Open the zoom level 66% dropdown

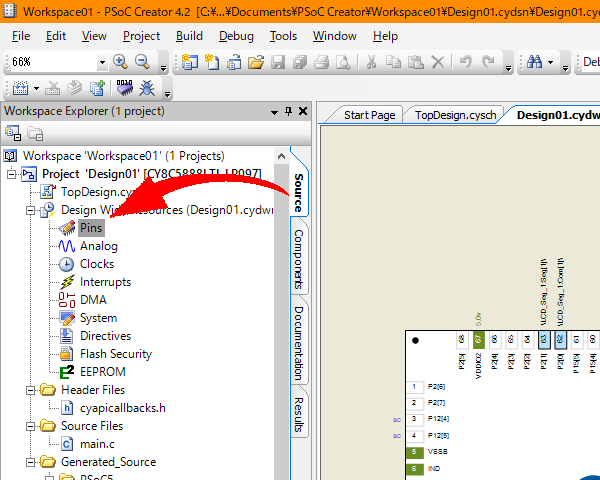(x=102, y=62)
